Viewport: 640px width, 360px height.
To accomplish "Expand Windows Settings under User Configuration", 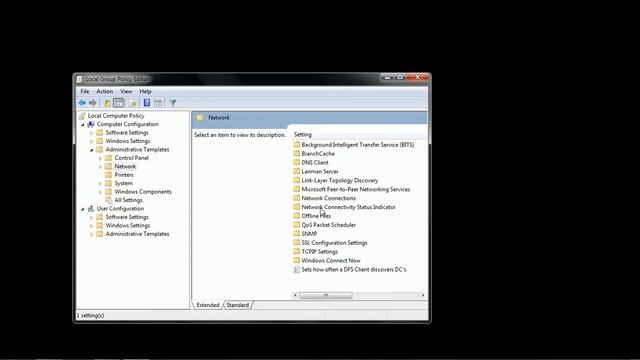I will pyautogui.click(x=91, y=226).
